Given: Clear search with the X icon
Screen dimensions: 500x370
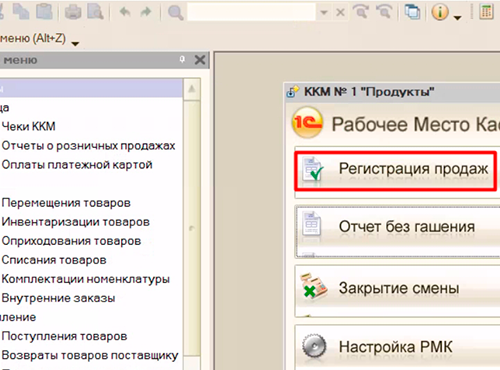Looking at the screenshot, I should (x=340, y=13).
